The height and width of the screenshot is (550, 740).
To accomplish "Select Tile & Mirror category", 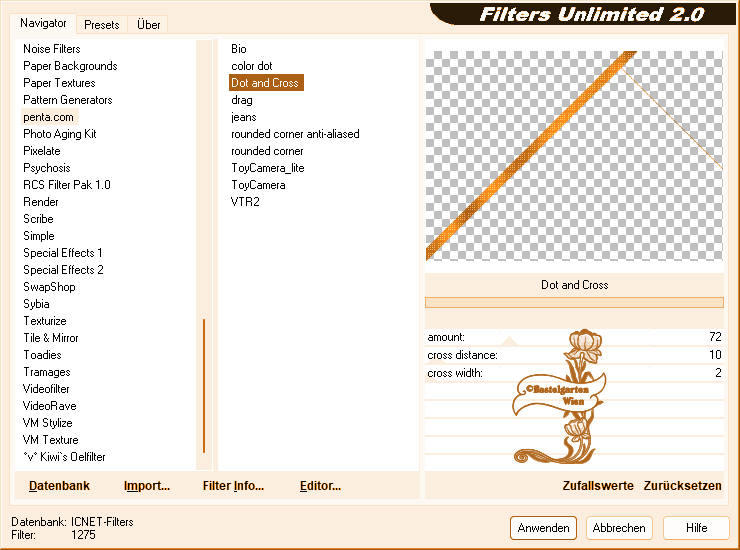I will tap(51, 338).
